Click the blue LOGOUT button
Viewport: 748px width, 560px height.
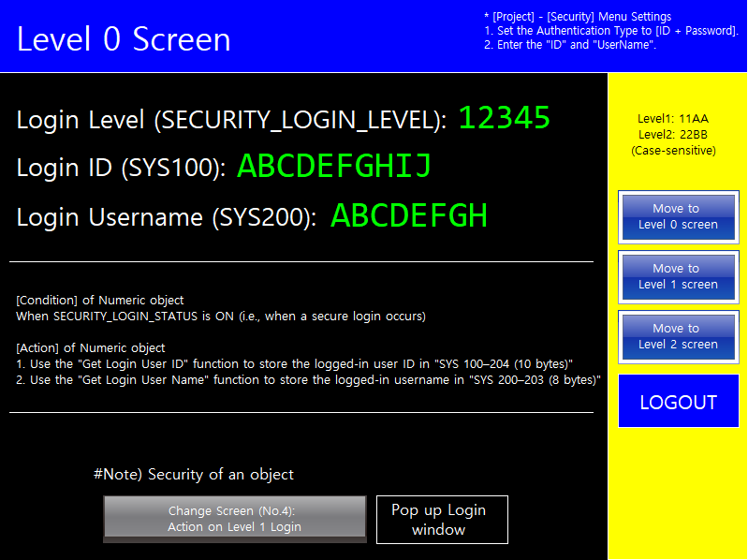679,401
